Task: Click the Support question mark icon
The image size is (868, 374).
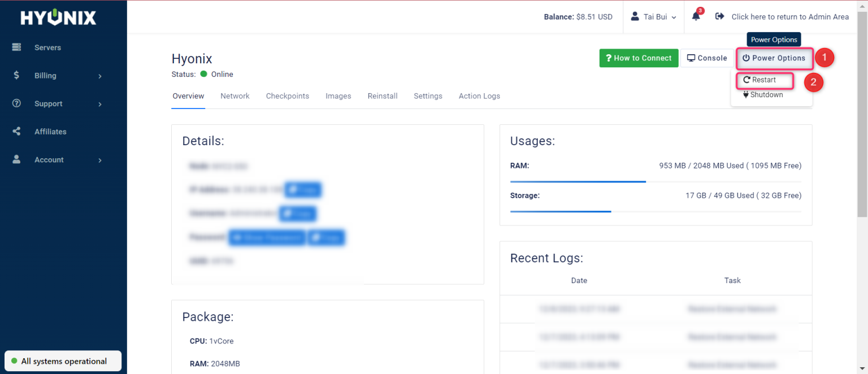Action: (16, 103)
